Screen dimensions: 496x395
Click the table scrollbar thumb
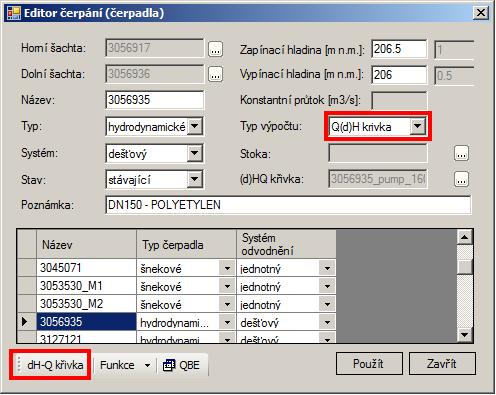tap(465, 267)
